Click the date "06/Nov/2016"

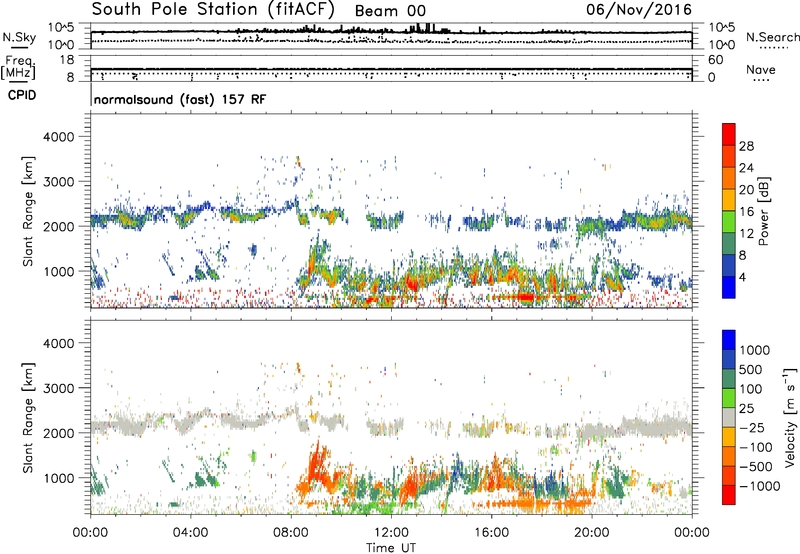pos(639,10)
